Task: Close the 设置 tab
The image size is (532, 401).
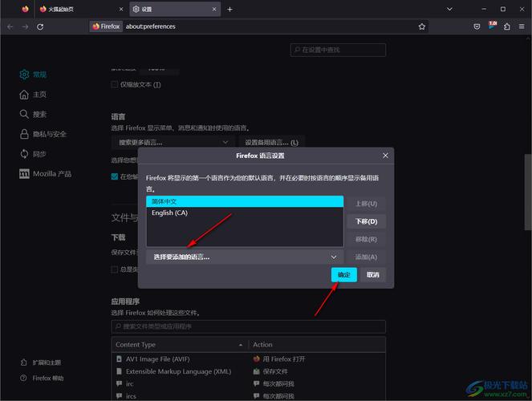Action: point(214,9)
